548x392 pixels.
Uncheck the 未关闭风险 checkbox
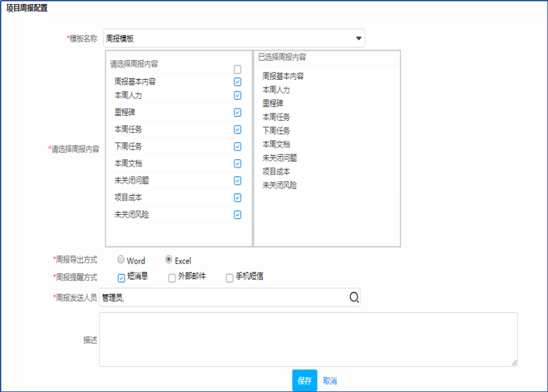point(237,215)
